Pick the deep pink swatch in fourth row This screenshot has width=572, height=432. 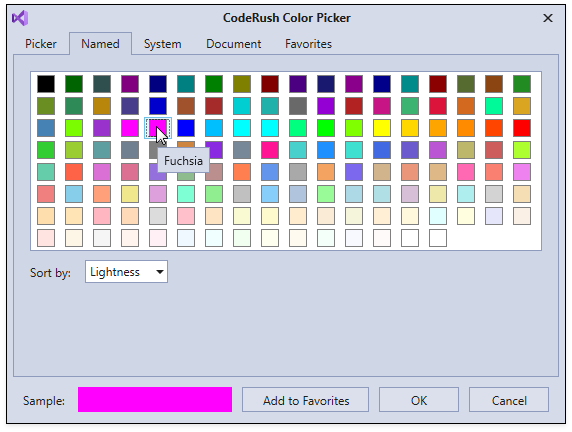[270, 150]
